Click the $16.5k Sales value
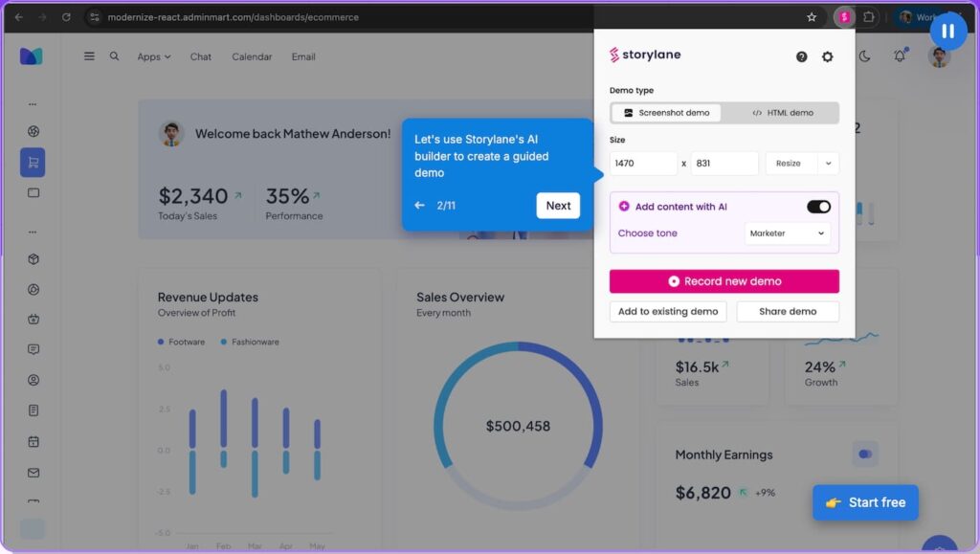The height and width of the screenshot is (554, 980). pos(697,366)
